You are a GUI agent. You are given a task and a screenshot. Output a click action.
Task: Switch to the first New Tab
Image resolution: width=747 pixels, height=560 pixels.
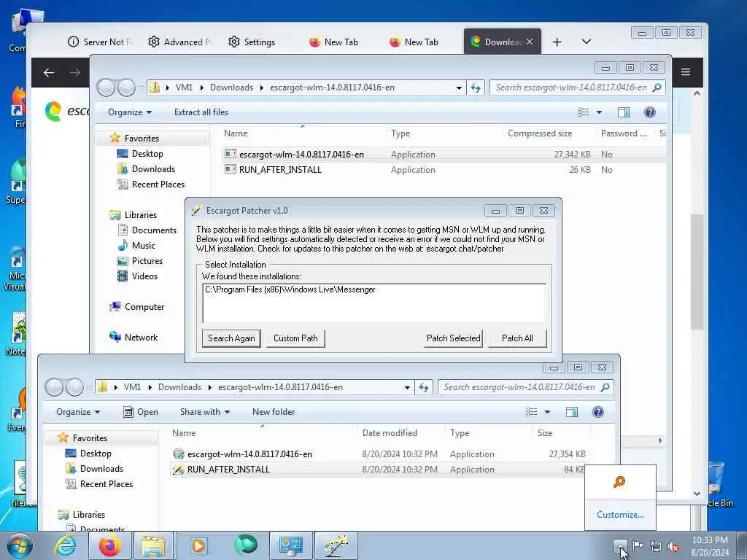tap(333, 42)
